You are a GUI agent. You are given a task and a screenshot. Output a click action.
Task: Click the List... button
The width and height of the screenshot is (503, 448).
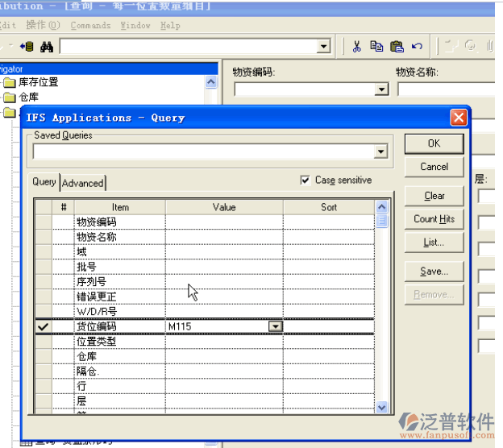coord(434,243)
